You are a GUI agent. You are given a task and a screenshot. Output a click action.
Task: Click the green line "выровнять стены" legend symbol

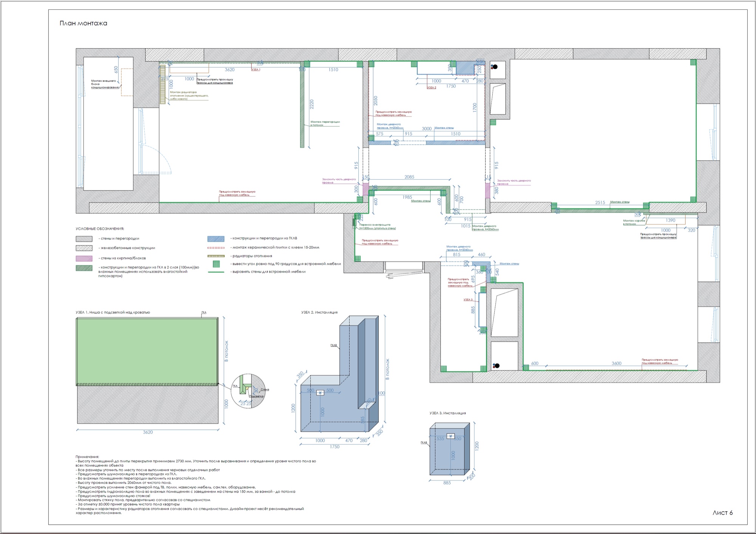(x=216, y=272)
